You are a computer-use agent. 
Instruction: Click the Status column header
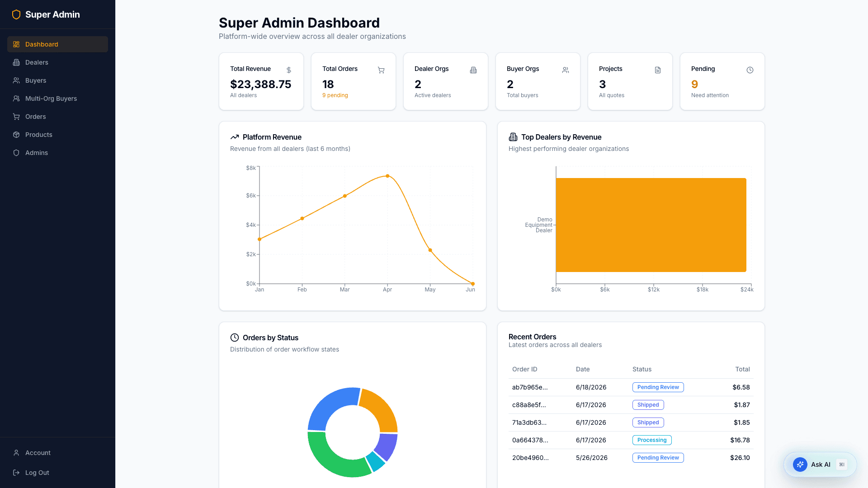tap(642, 369)
